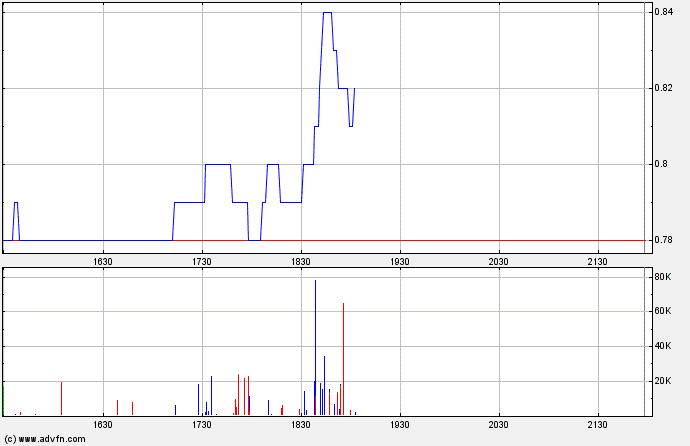Select 1630 on the price chart time axis

[x=103, y=260]
